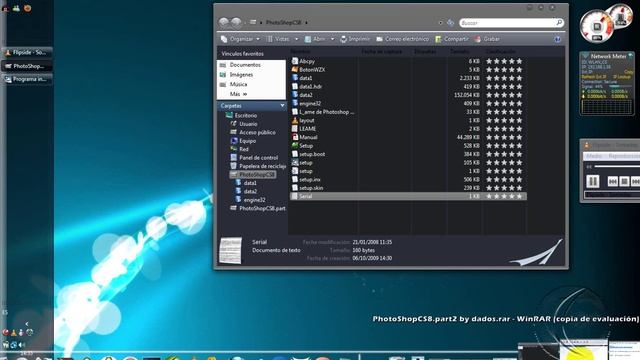Open Explorer help via the blue question icon
This screenshot has height=360, width=640.
557,39
